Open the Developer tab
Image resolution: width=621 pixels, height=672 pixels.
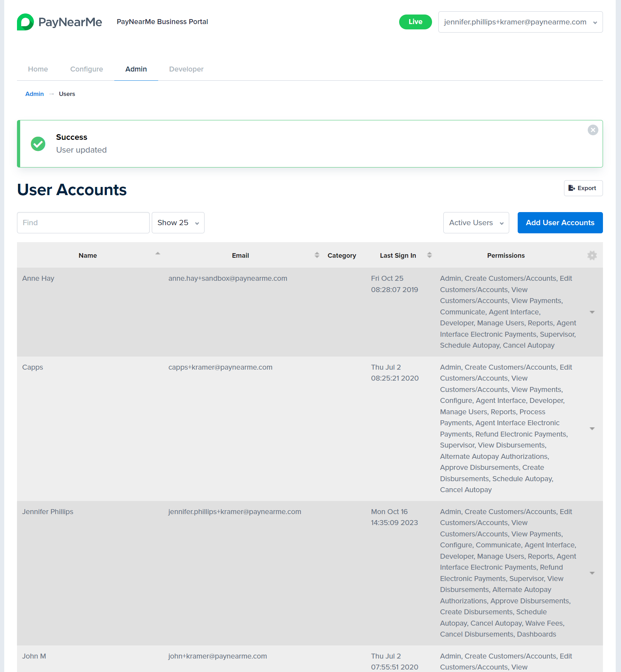tap(186, 69)
